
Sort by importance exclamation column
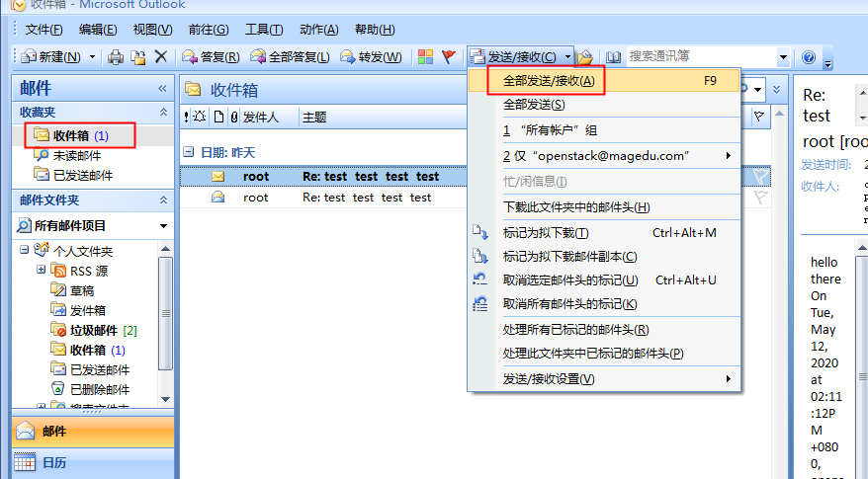point(186,117)
